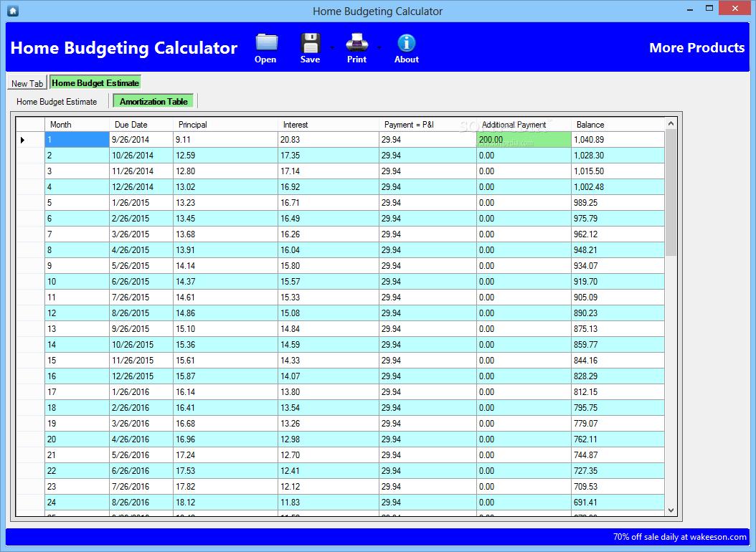Select the Home Budget Estimate main tab
Image resolution: width=756 pixels, height=552 pixels.
[95, 82]
